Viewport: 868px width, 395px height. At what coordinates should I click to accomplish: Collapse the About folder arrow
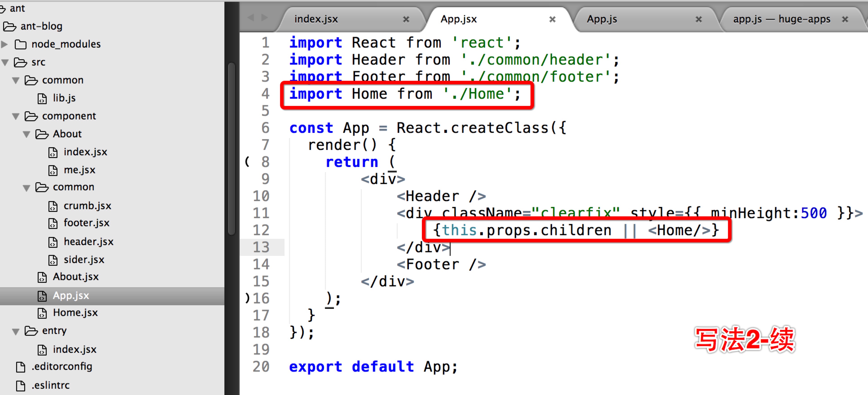pos(27,134)
